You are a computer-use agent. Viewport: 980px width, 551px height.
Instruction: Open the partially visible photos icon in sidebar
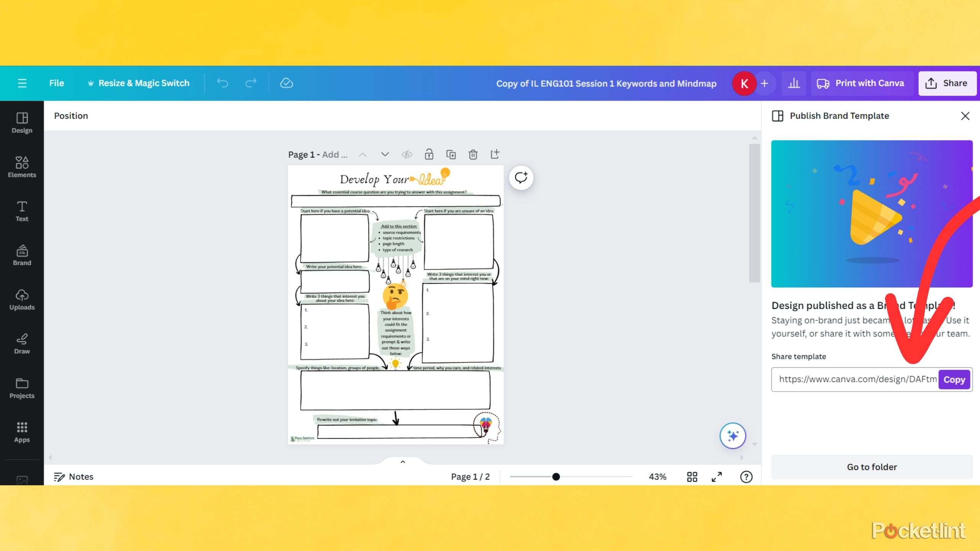[22, 480]
